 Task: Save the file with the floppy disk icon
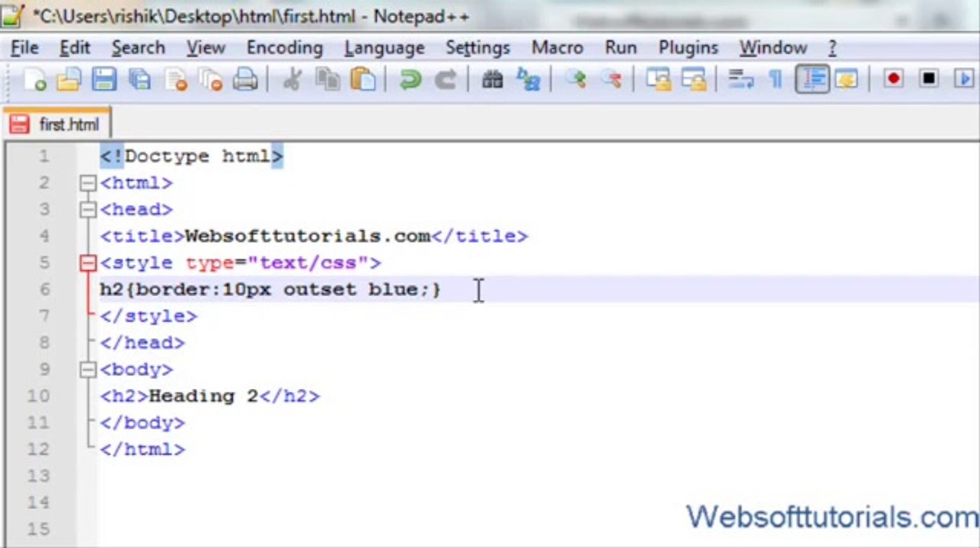tap(104, 79)
